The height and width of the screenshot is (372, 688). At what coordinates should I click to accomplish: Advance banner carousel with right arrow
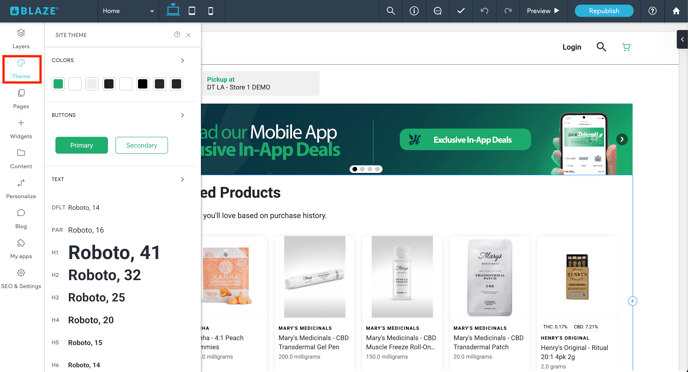pyautogui.click(x=622, y=140)
